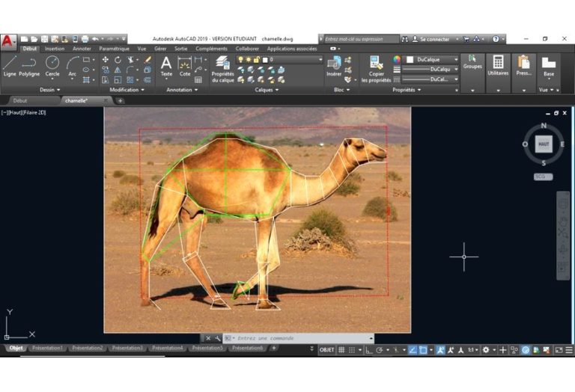
Task: Click Copier les propriétés
Action: [377, 69]
